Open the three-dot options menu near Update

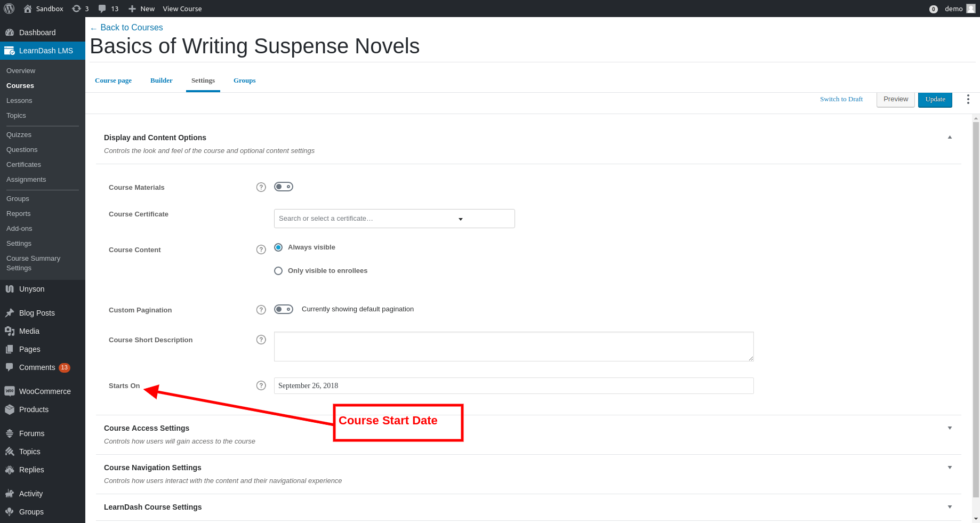(968, 99)
